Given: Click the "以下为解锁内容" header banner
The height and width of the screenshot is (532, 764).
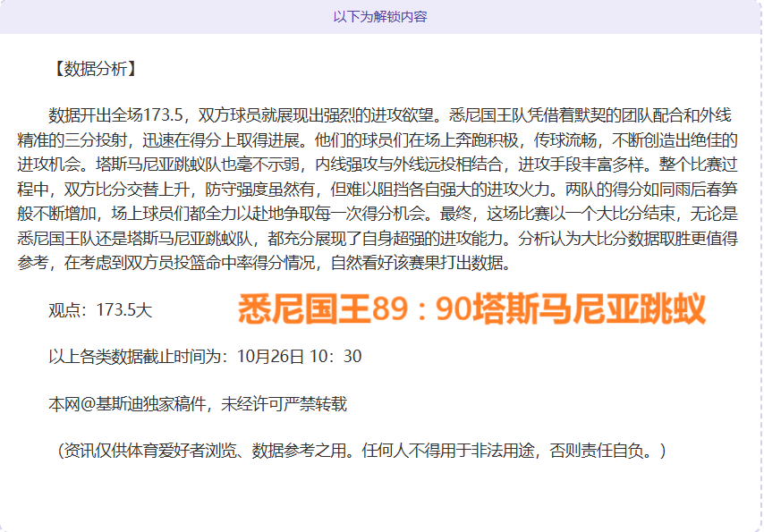Looking at the screenshot, I should 380,17.
